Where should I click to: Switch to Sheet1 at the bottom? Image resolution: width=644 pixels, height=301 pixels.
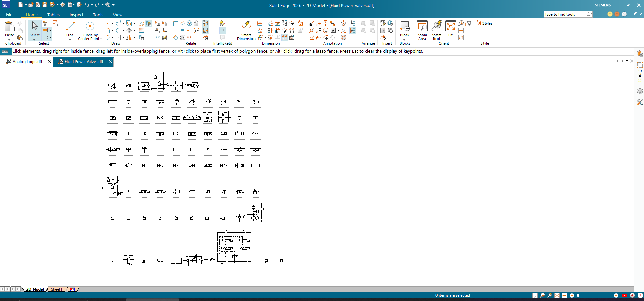click(x=56, y=289)
